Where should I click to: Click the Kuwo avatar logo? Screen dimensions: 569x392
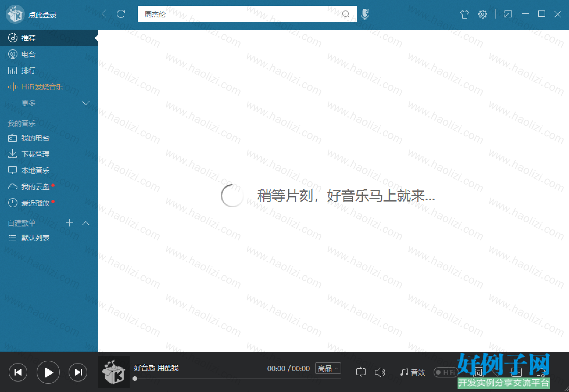[15, 14]
